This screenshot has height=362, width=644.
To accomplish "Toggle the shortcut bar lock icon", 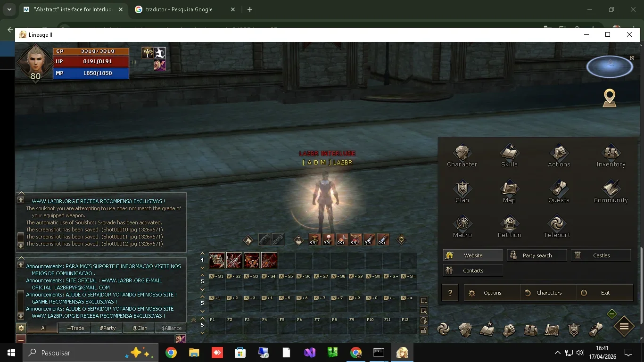I will point(424,331).
